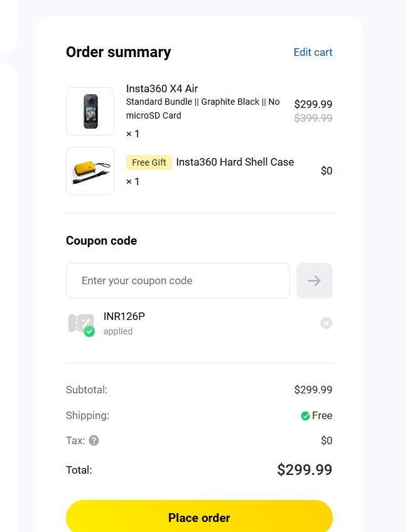Remove the INR126P coupon
The width and height of the screenshot is (405, 532).
326,323
